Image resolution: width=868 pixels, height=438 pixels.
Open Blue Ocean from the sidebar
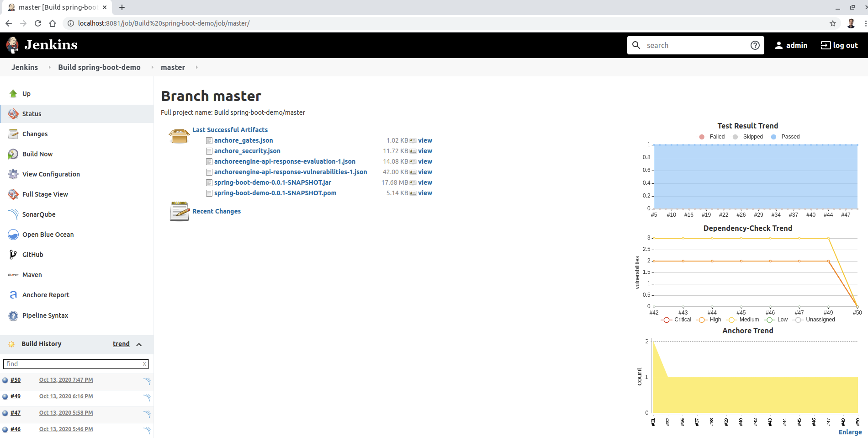[x=13, y=234]
